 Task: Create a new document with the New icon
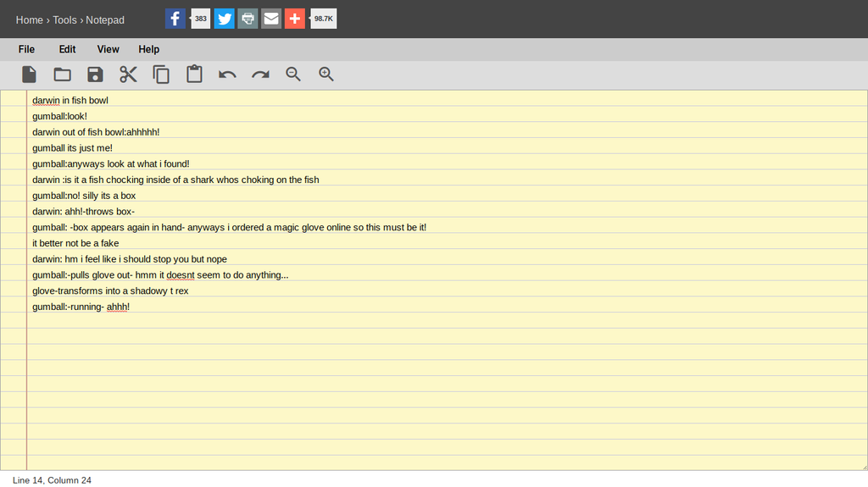[30, 75]
